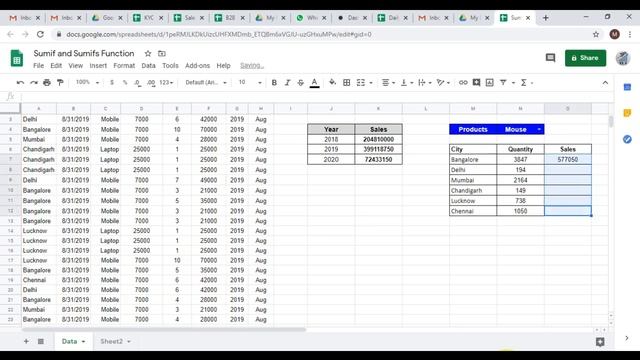The image size is (640, 360).
Task: Click the Print icon
Action: 47,83
